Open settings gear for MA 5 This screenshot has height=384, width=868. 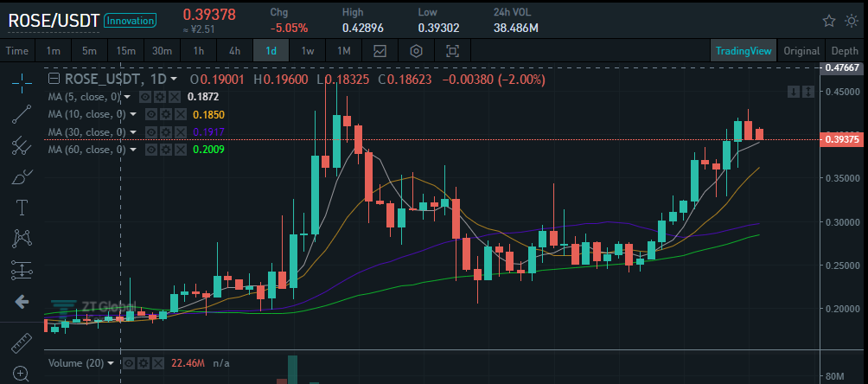click(160, 97)
